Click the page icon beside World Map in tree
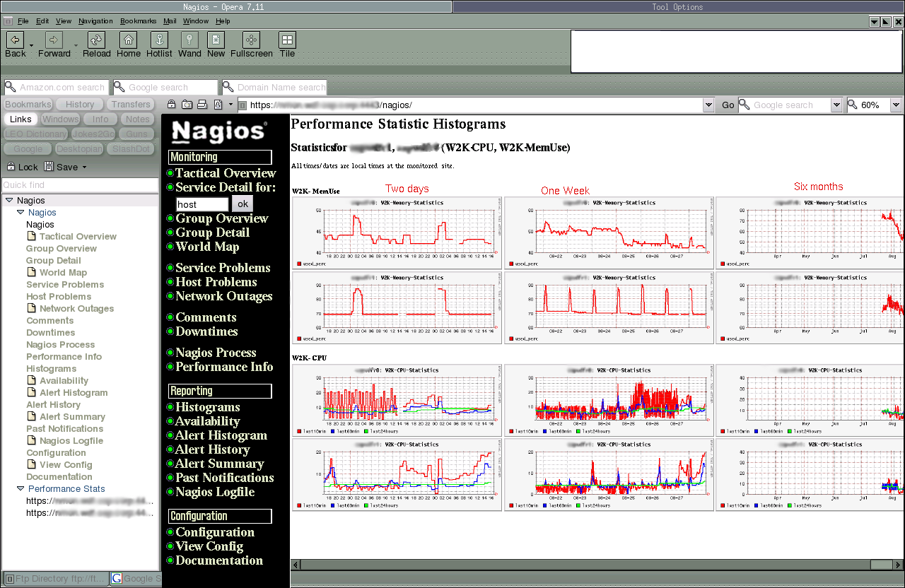 [31, 272]
